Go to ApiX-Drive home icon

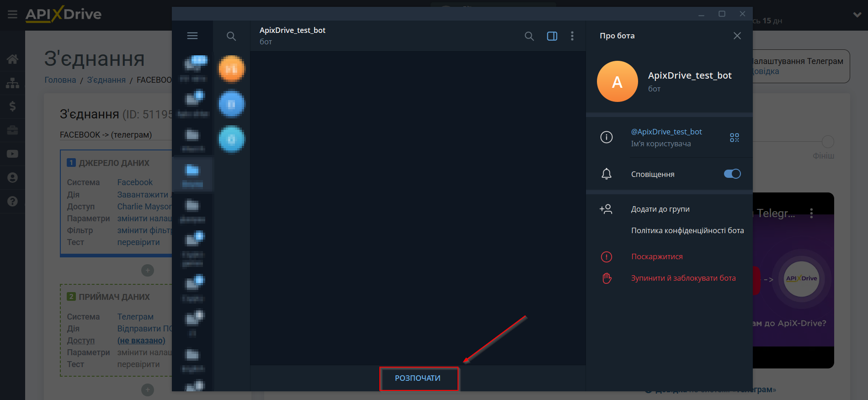point(13,59)
